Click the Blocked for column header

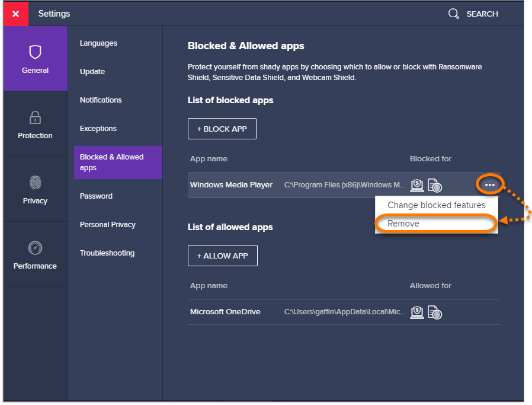pyautogui.click(x=430, y=159)
